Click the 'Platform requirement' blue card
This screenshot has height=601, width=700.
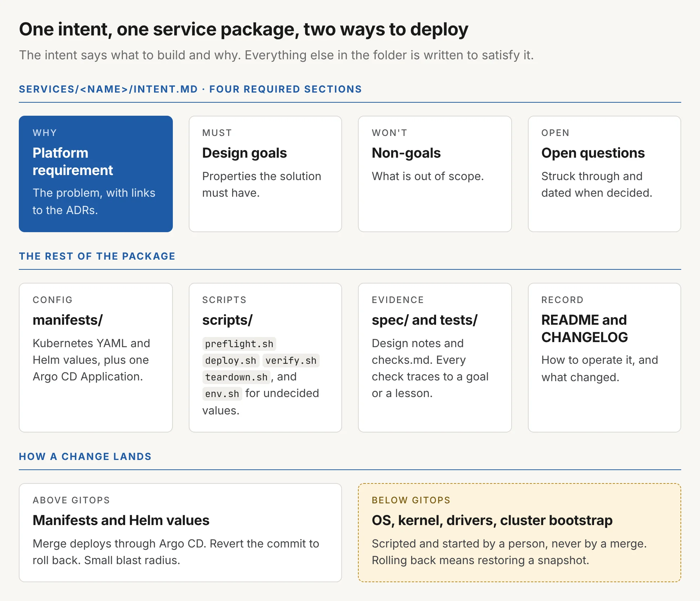point(96,174)
